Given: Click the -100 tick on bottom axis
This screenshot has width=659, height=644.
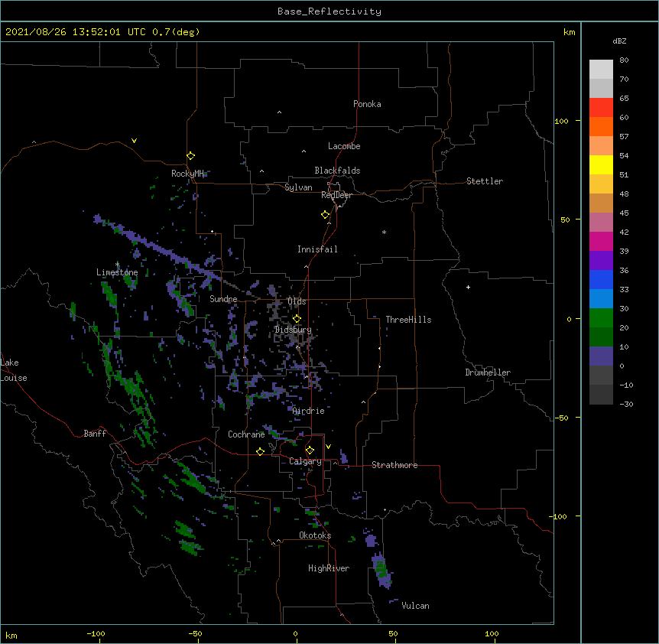Looking at the screenshot, I should tap(96, 633).
